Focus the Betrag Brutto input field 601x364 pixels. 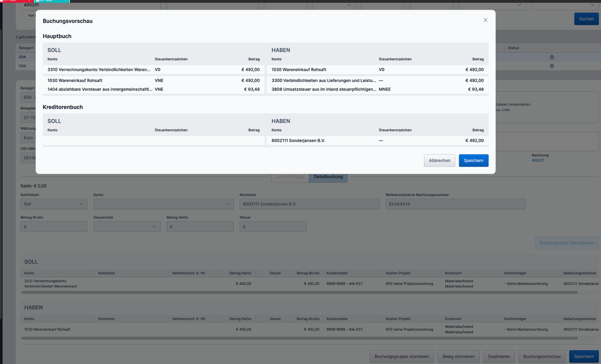(54, 227)
